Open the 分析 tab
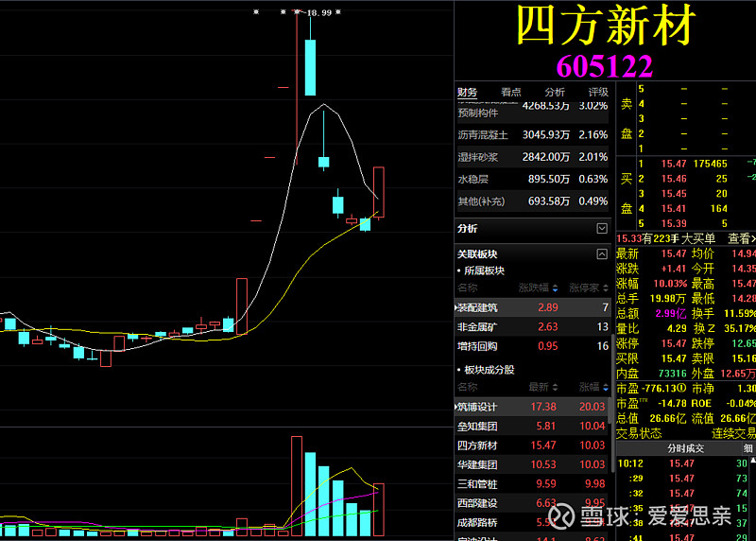This screenshot has height=541, width=756. click(555, 92)
